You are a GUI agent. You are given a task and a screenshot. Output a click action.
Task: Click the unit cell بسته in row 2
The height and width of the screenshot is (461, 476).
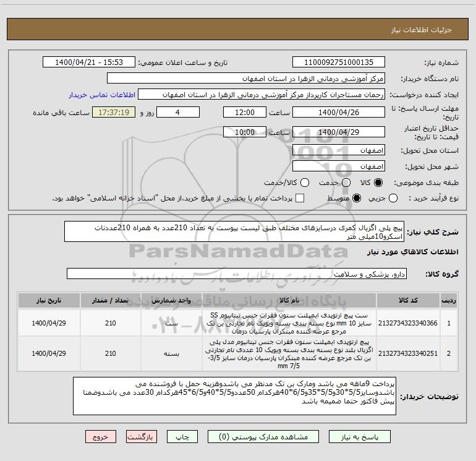(171, 354)
